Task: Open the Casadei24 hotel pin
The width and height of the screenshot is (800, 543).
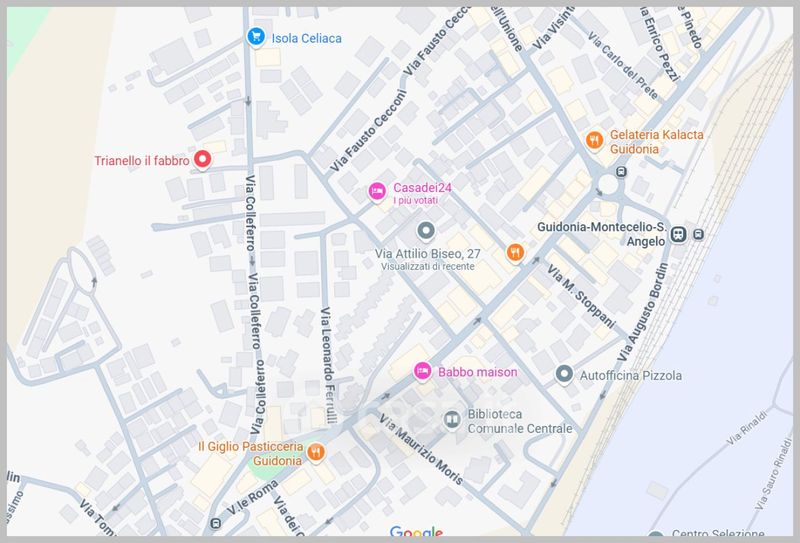Action: (x=377, y=192)
